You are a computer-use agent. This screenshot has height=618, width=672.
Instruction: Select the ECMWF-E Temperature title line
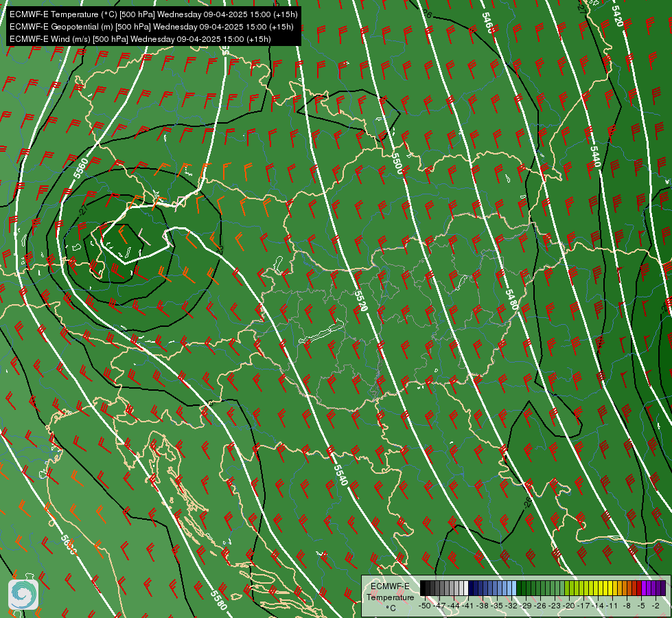click(x=154, y=14)
